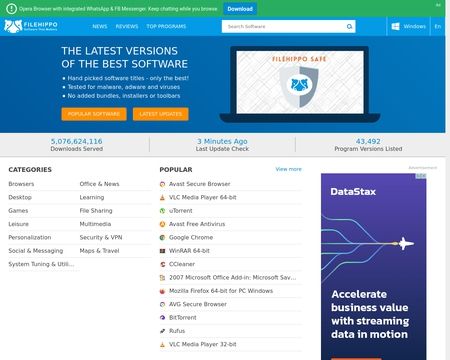Click the green banner Download button

[240, 9]
